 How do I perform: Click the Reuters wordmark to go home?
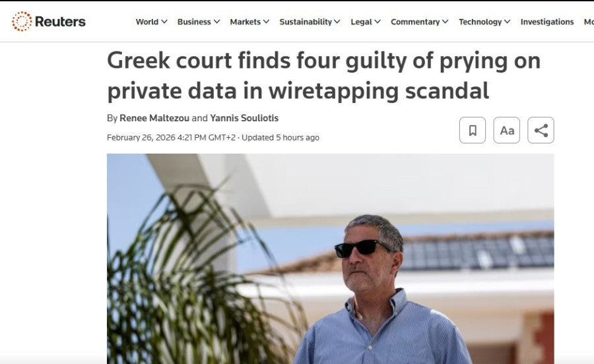(60, 22)
